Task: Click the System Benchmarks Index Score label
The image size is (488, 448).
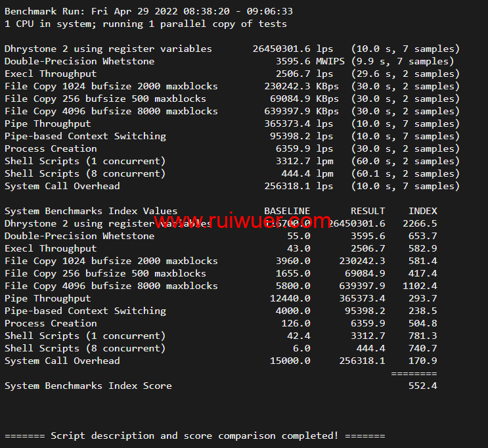Action: 88,386
